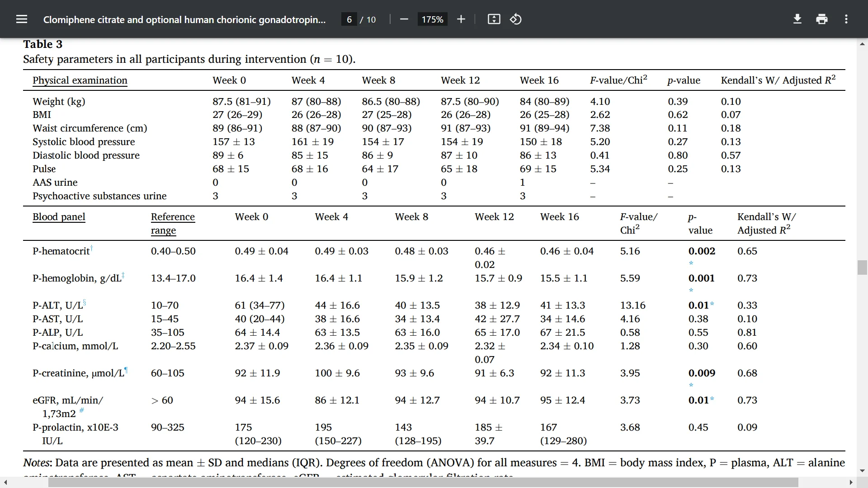Click 'Psychoactive substances urine' row label
The width and height of the screenshot is (868, 488).
[x=99, y=196]
